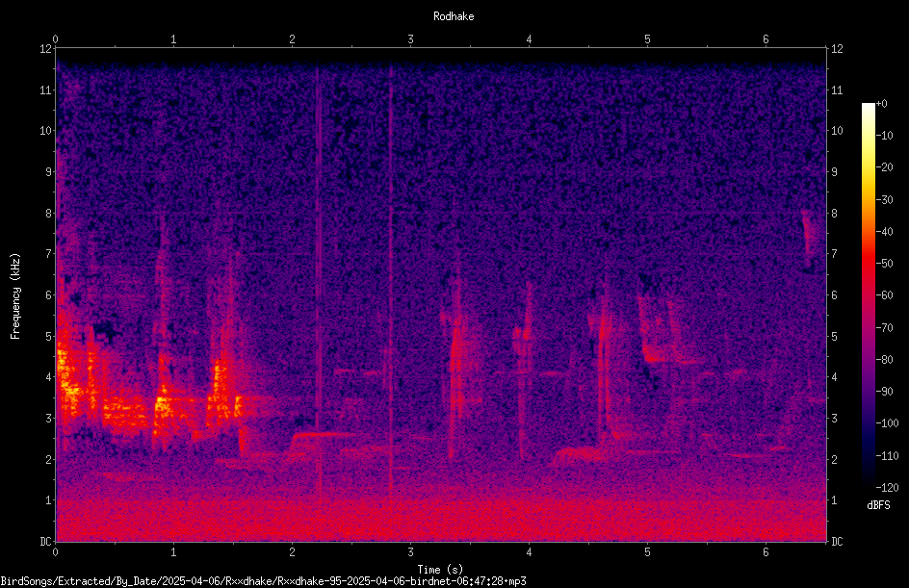909x588 pixels.
Task: Click the 8 kHz label on right axis
Action: [x=834, y=214]
